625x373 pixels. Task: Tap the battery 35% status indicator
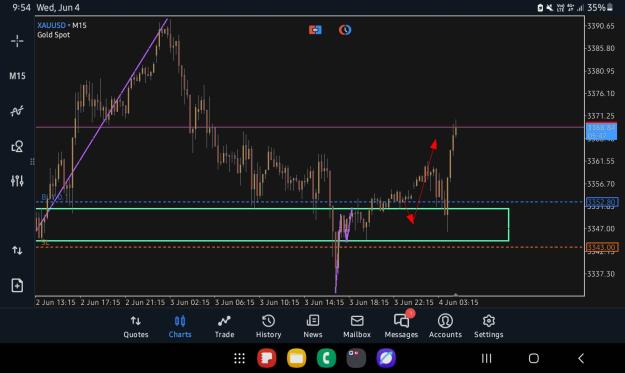click(x=600, y=7)
